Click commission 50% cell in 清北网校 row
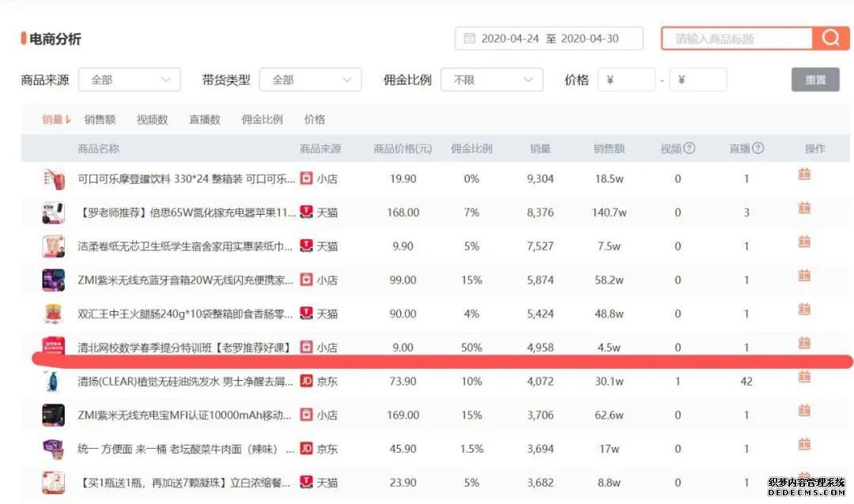Screen dimensions: 854x504 click(x=471, y=348)
